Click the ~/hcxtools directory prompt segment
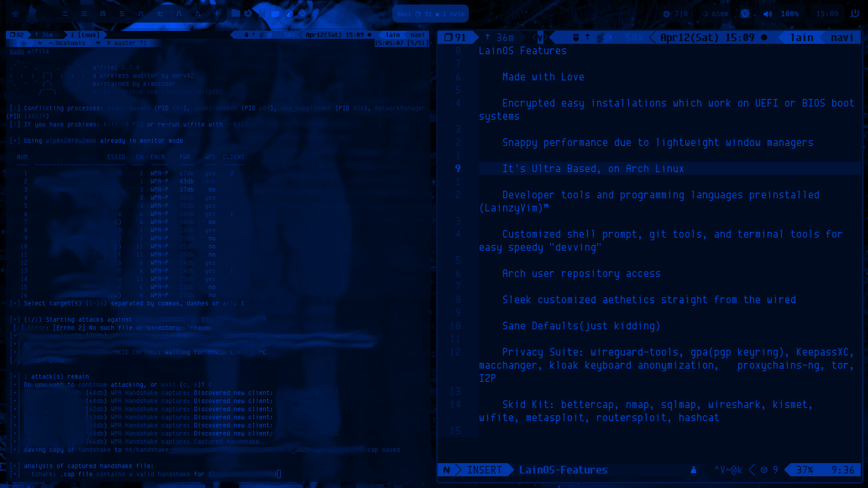This screenshot has height=488, width=868. [x=67, y=43]
